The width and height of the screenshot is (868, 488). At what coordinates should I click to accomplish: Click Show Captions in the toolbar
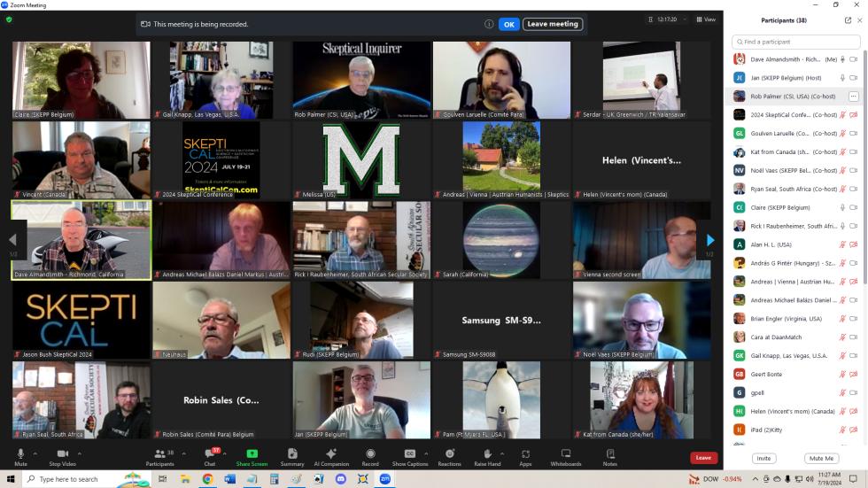(x=410, y=457)
